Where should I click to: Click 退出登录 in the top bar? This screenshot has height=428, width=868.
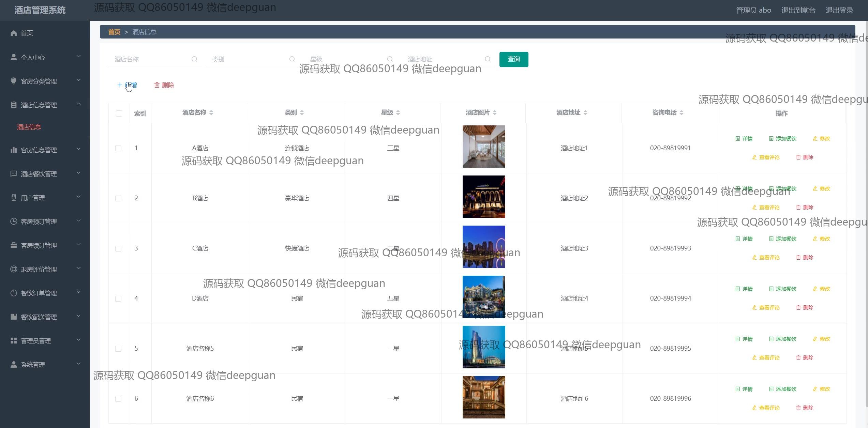[839, 10]
